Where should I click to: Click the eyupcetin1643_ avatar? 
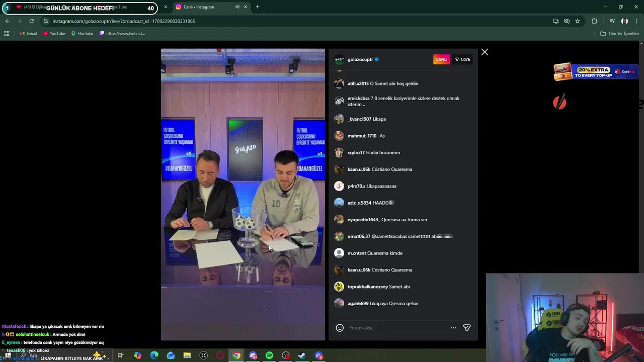pyautogui.click(x=339, y=220)
